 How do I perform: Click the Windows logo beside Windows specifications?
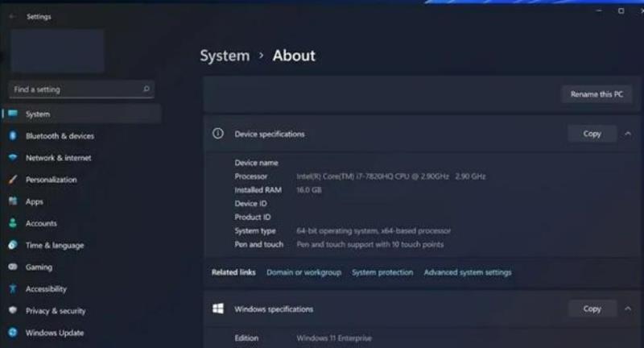[x=218, y=309]
